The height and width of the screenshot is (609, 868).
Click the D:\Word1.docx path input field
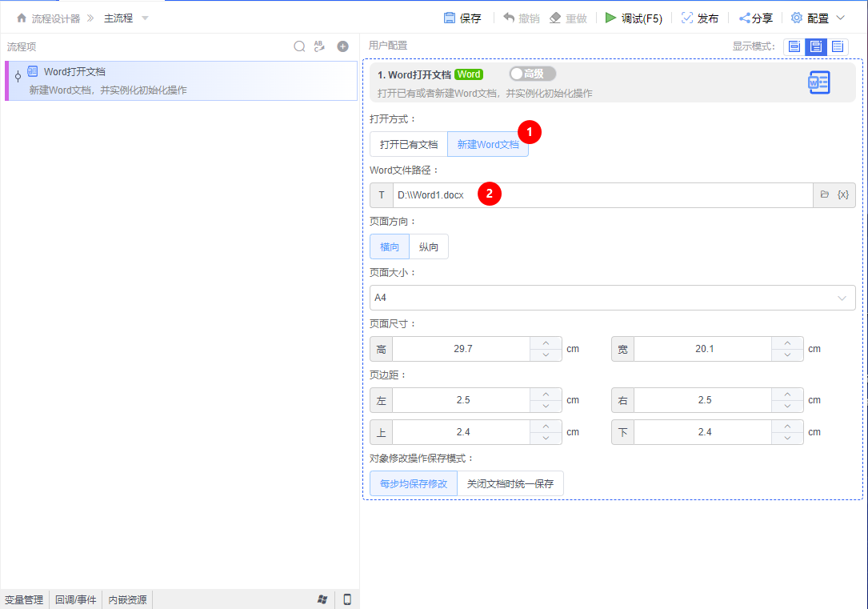coord(560,194)
